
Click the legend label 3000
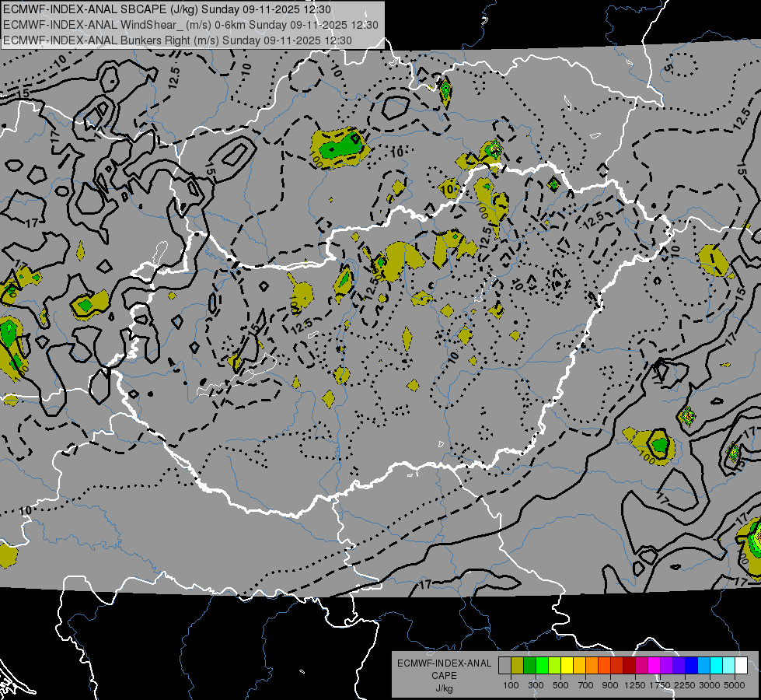710,685
